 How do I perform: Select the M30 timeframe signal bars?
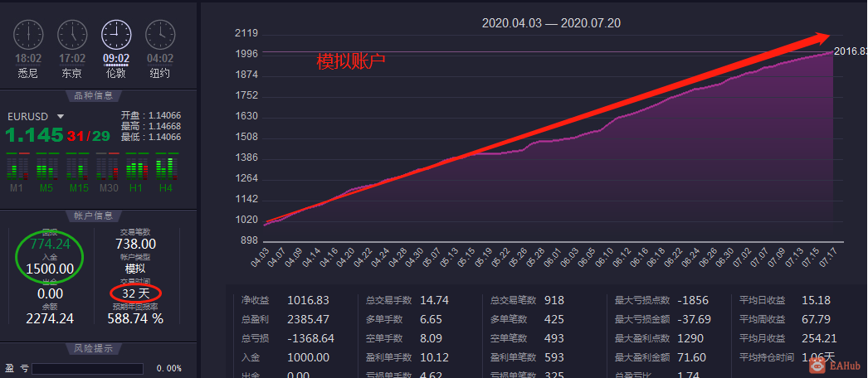tap(107, 168)
